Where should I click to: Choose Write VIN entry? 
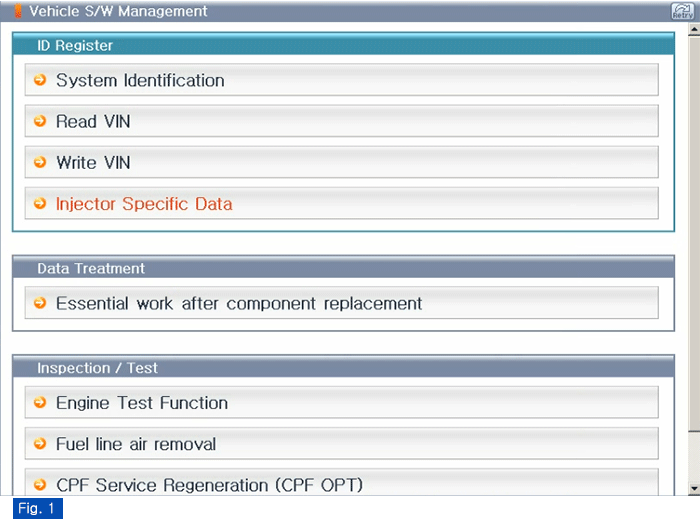pos(342,162)
